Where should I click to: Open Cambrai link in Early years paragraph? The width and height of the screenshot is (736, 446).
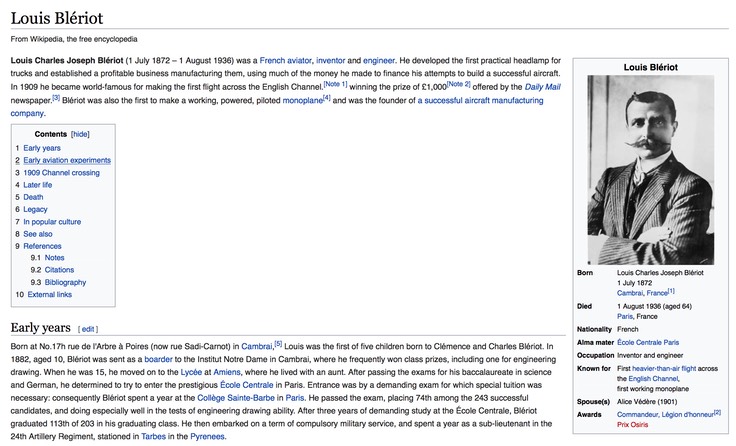[x=257, y=346]
